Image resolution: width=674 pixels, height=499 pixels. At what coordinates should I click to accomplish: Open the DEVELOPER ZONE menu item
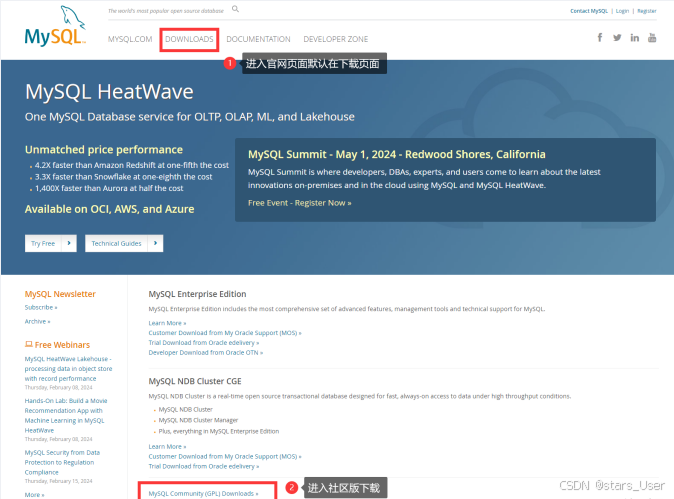[336, 39]
